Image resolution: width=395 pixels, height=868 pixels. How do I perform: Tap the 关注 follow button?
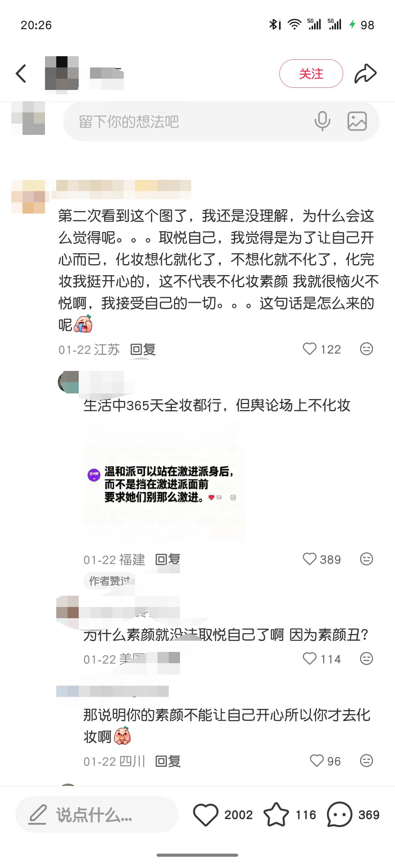pos(311,73)
